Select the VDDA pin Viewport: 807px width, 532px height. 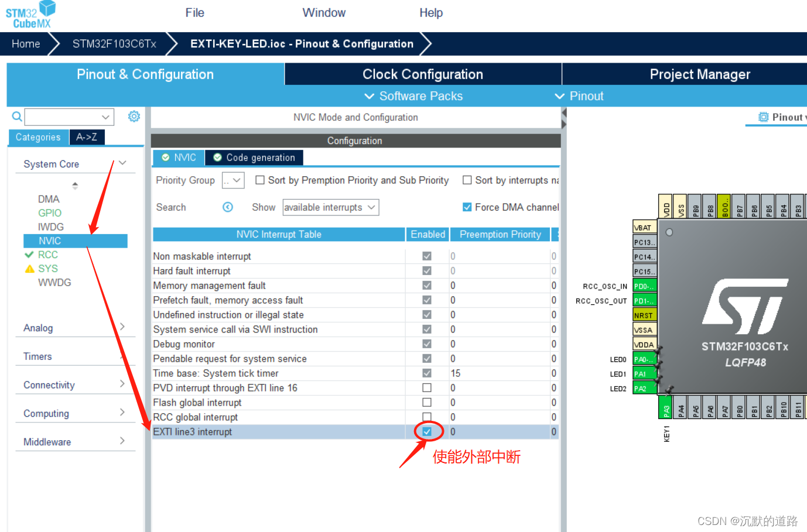pyautogui.click(x=644, y=345)
